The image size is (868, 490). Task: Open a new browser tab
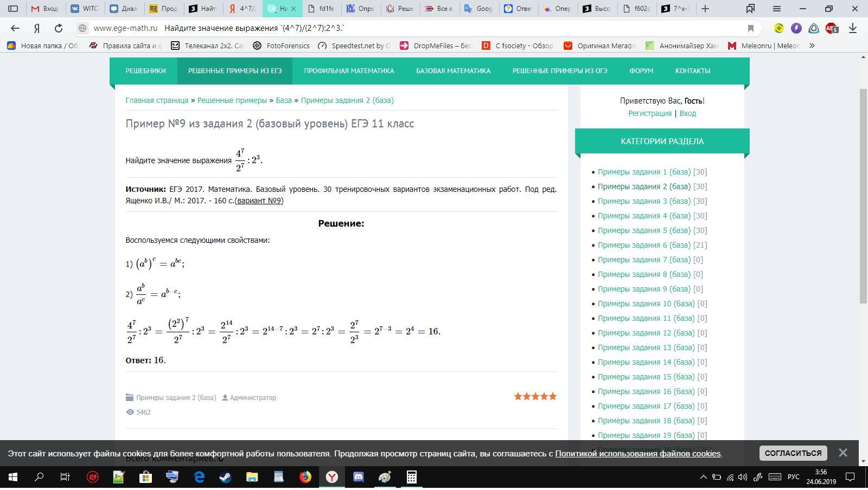point(705,9)
